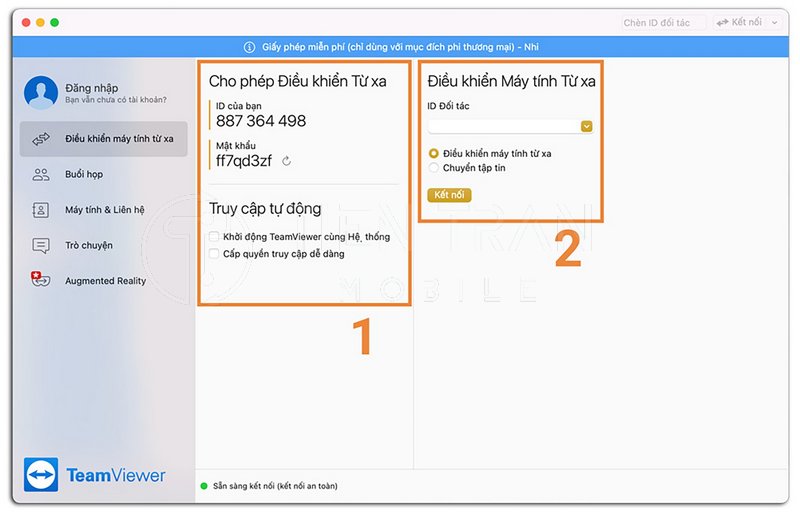Viewport: 800px width, 516px height.
Task: Click the Máy tính & Liên hệ contacts icon
Action: [x=41, y=210]
